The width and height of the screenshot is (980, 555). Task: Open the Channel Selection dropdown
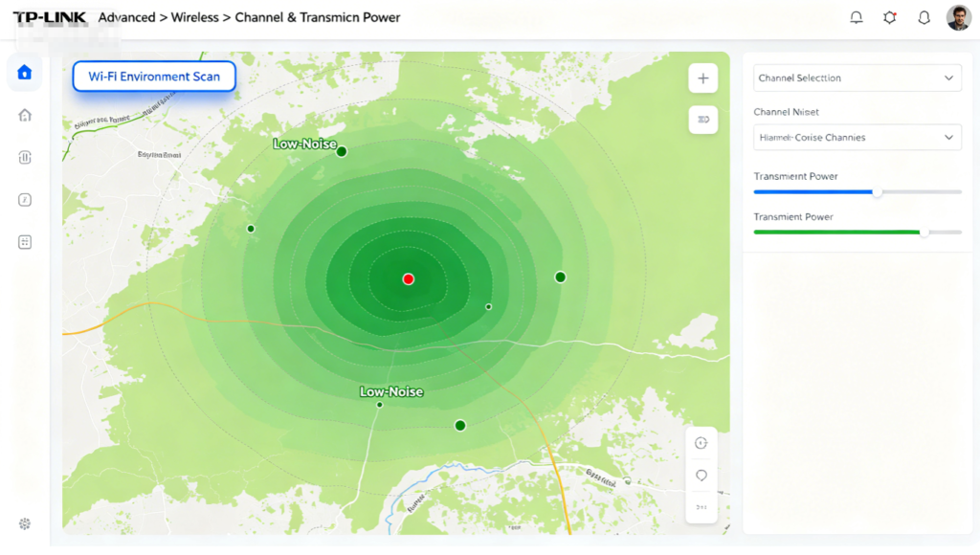tap(857, 78)
